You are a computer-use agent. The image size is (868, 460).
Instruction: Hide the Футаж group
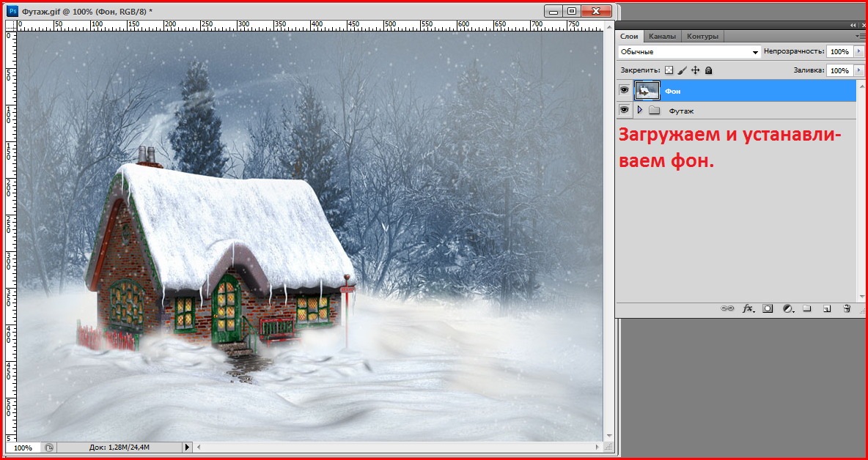[x=625, y=111]
